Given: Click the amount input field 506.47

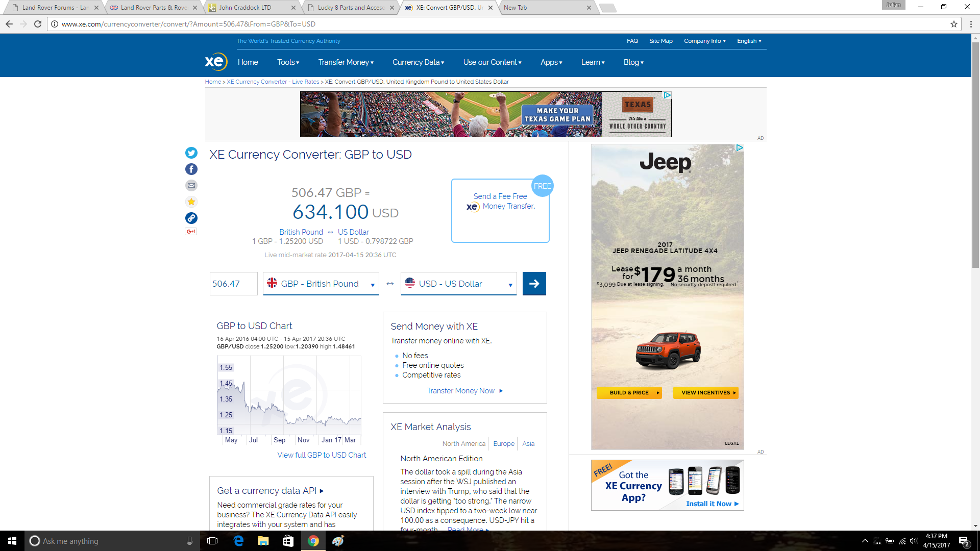Looking at the screenshot, I should 233,284.
